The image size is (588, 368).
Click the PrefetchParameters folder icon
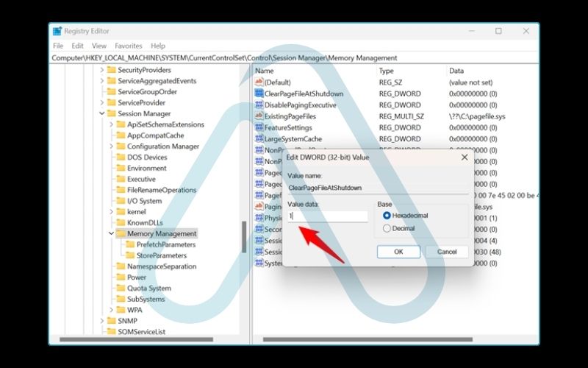(x=130, y=244)
